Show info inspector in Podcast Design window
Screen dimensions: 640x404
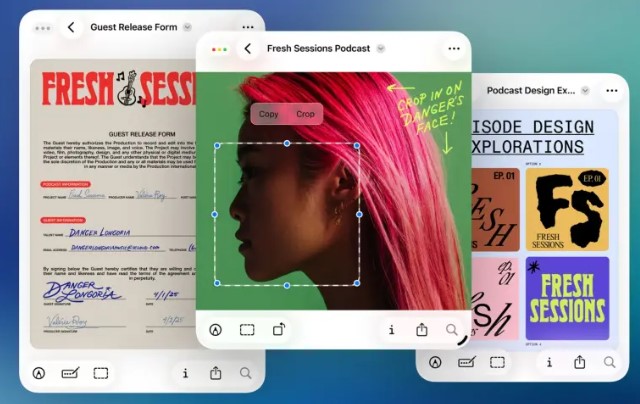pos(549,362)
